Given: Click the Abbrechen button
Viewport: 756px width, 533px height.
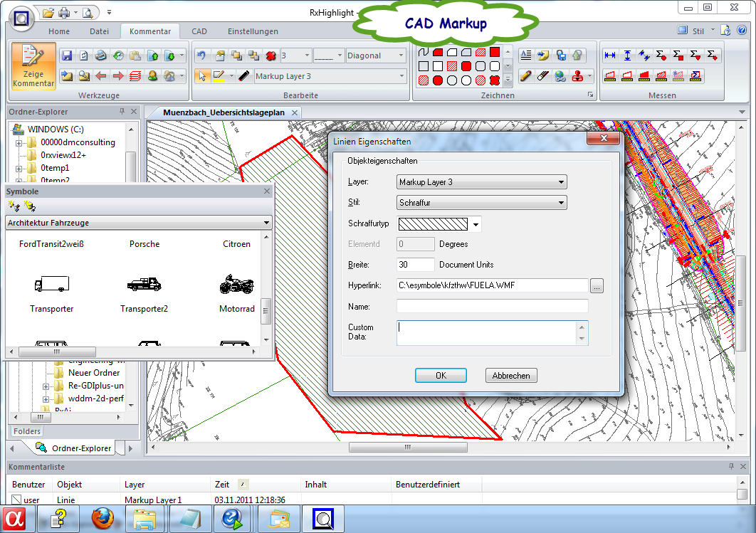Looking at the screenshot, I should pos(511,376).
